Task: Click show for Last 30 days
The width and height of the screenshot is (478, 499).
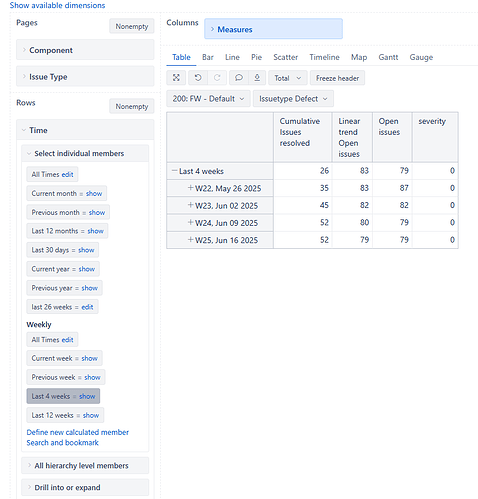Action: (86, 250)
